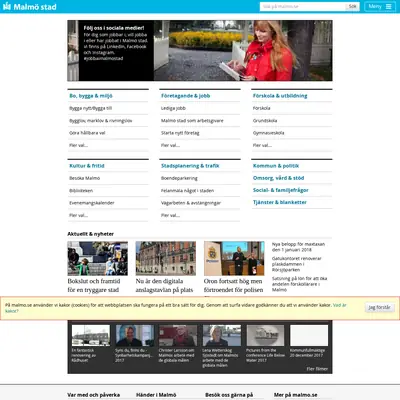Play Kommunfullmäktige 20 december 2017 video
This screenshot has width=400, height=400.
click(x=309, y=336)
